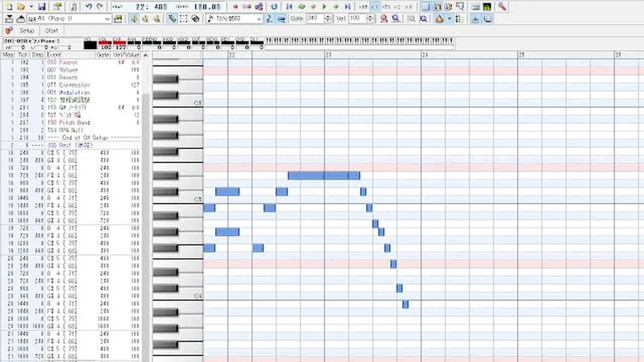Open the mixer window icon
Viewport: 644px width, 362px height.
click(475, 7)
